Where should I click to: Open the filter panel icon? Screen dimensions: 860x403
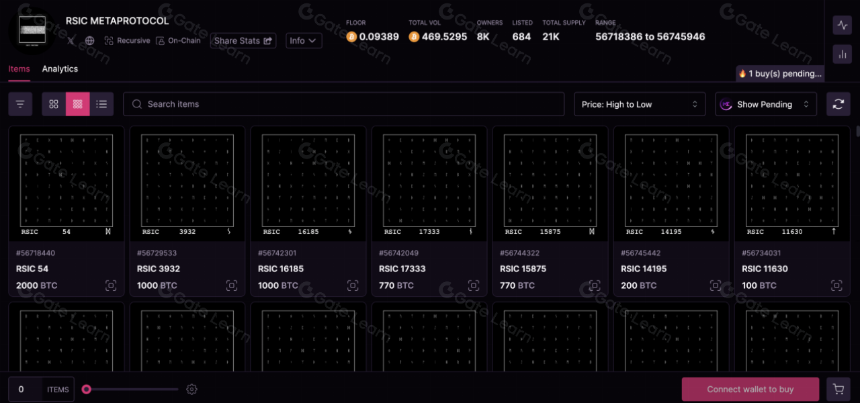[x=20, y=104]
